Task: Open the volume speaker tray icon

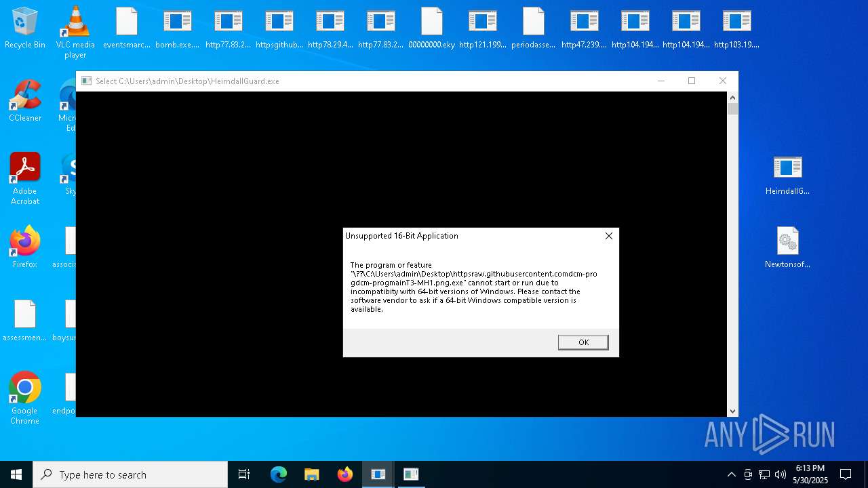Action: coord(781,474)
